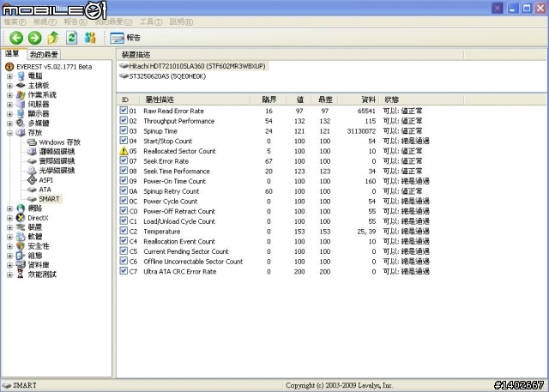Screen dimensions: 549x392
Task: Expand the DirectX tree node
Action: [9, 218]
